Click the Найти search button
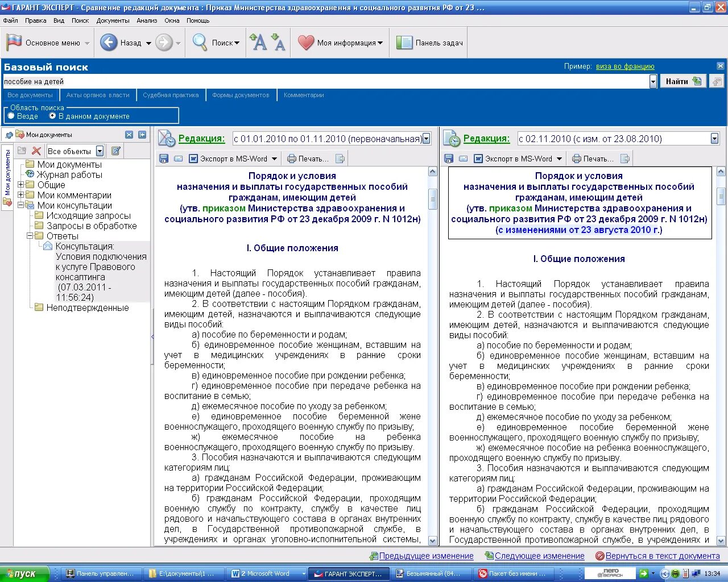 (684, 81)
